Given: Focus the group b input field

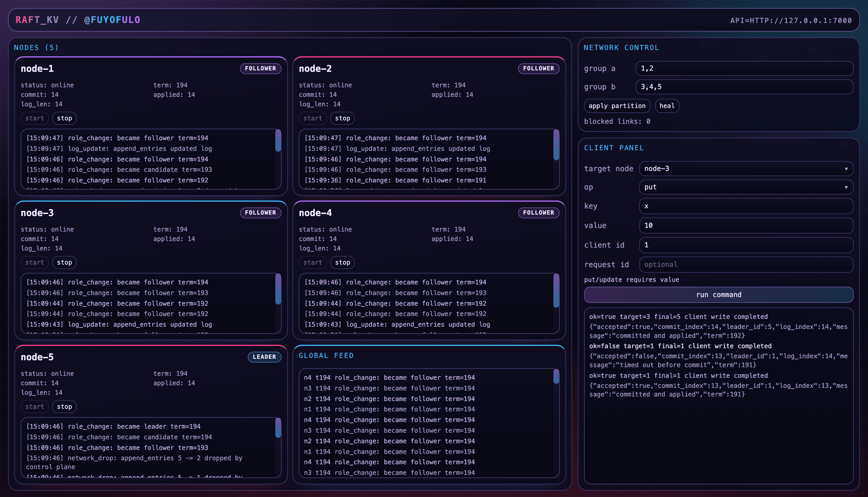Looking at the screenshot, I should [x=744, y=87].
